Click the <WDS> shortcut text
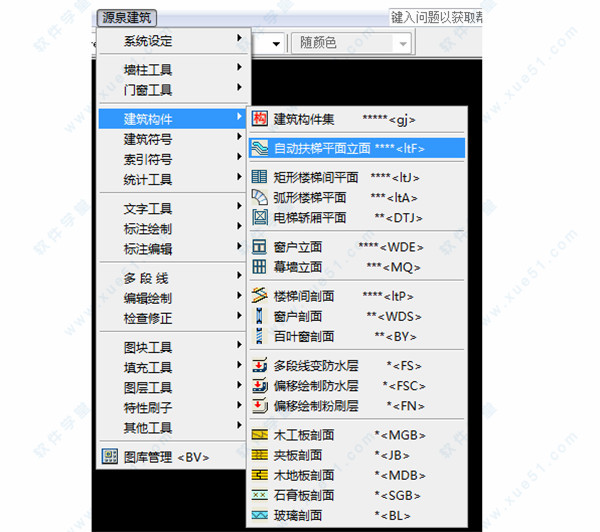The height and width of the screenshot is (532, 600). point(400,317)
